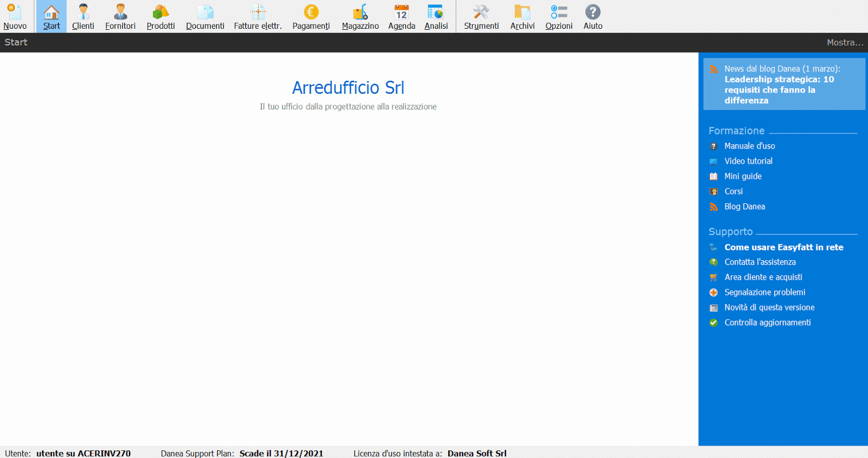
Task: Open the Fornitori section icon
Action: click(x=120, y=12)
